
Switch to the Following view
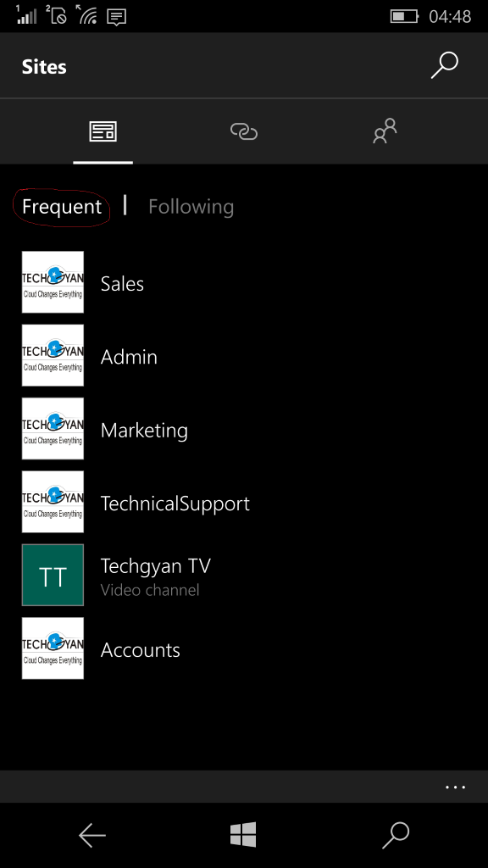coord(191,206)
